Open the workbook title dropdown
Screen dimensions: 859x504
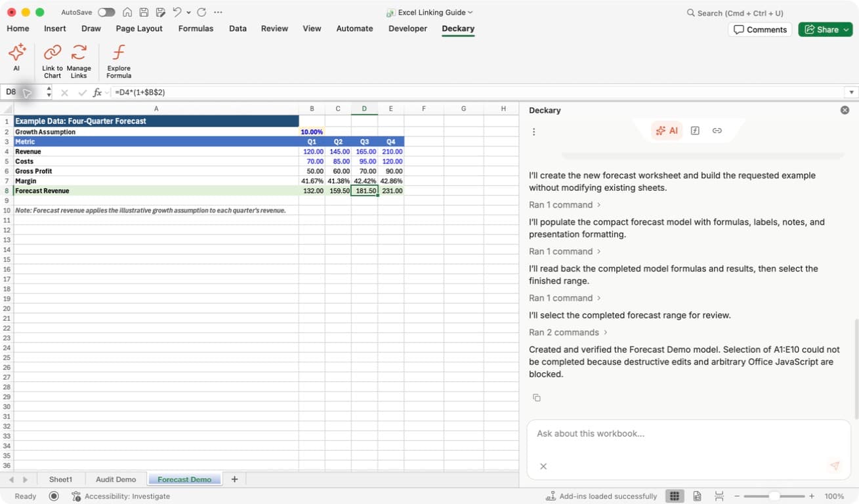(x=471, y=12)
